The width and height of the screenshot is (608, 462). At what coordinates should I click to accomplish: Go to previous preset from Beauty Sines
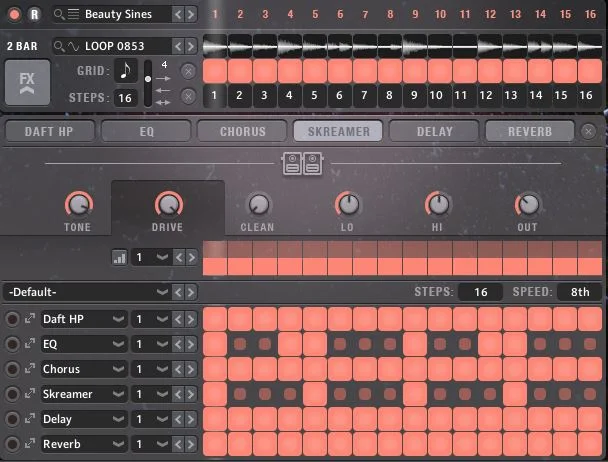tap(178, 15)
